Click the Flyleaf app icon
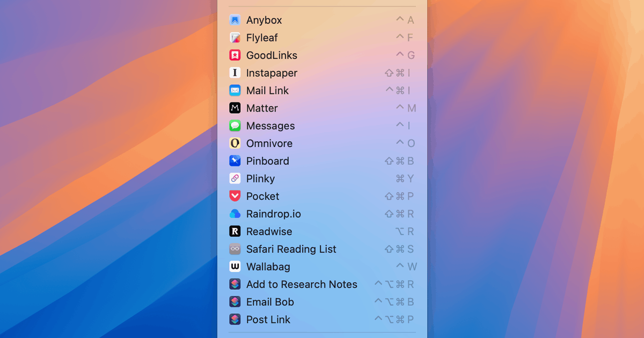This screenshot has height=338, width=644. [x=235, y=38]
